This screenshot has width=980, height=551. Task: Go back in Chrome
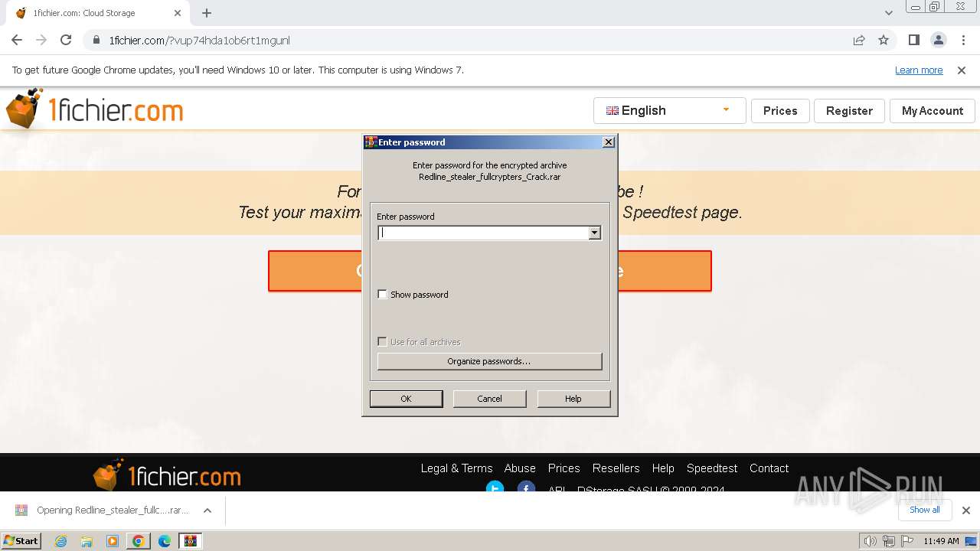(x=17, y=41)
